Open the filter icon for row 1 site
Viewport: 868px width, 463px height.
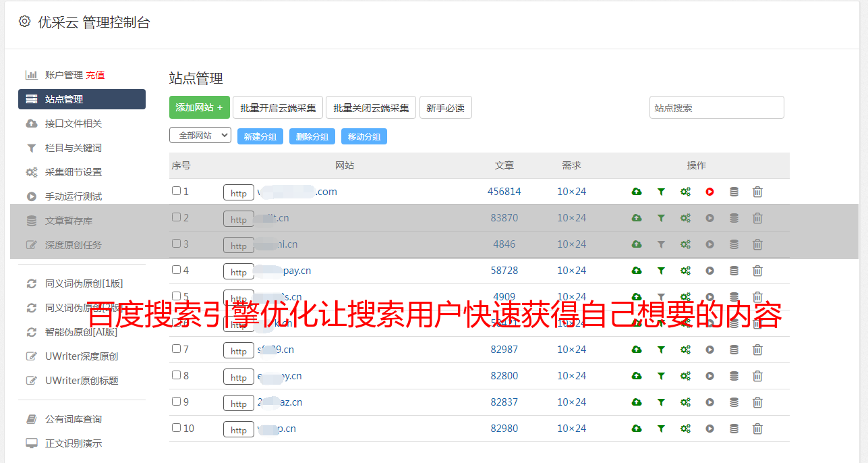coord(661,192)
